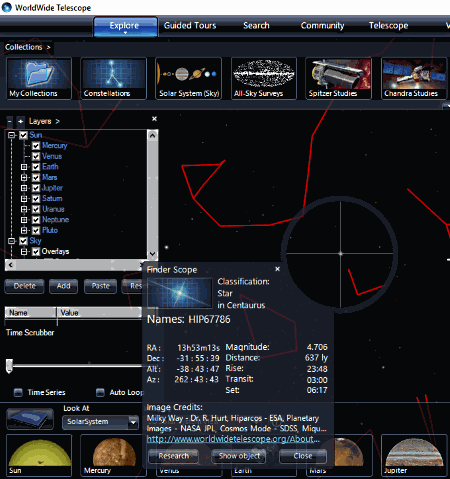Click the Show object button
Viewport: 450px width, 479px height.
coord(239,456)
